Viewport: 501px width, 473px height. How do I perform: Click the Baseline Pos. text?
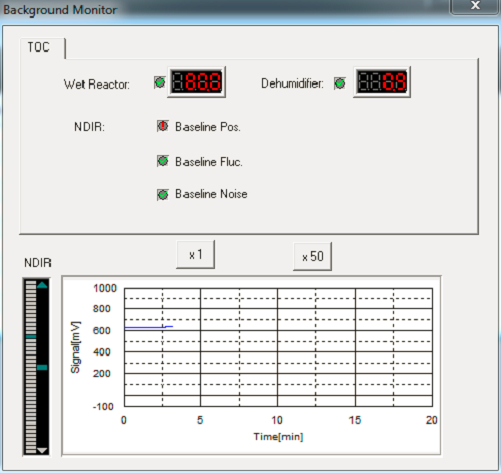coord(208,127)
